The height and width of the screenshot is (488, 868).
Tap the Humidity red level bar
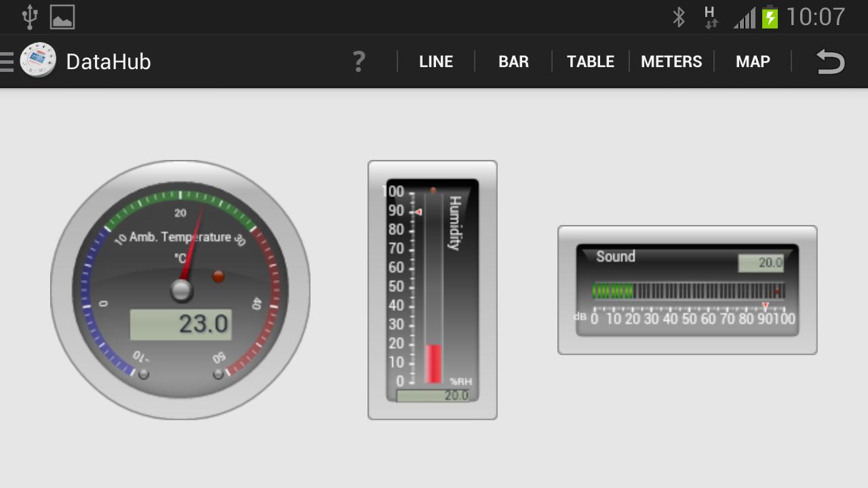point(433,364)
